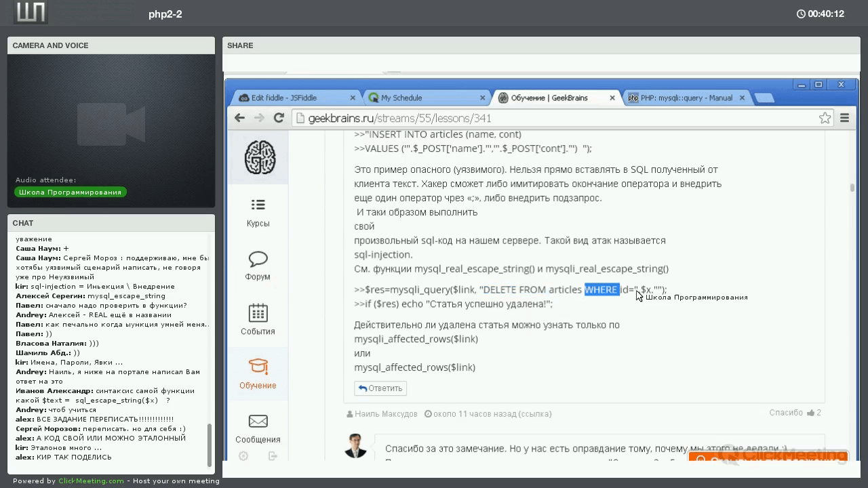868x488 pixels.
Task: Click chat message "Шамиль Абд.: ))"
Action: point(47,353)
